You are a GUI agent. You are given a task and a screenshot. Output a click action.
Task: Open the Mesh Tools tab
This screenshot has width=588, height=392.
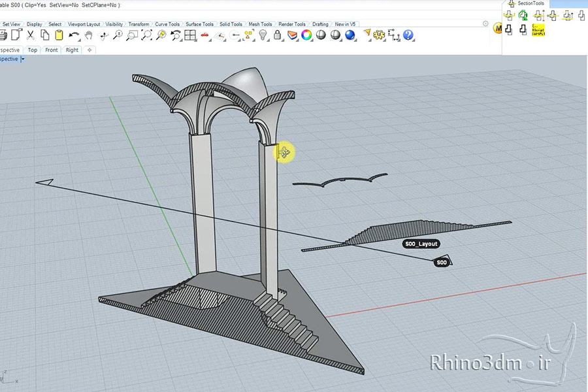tap(260, 24)
